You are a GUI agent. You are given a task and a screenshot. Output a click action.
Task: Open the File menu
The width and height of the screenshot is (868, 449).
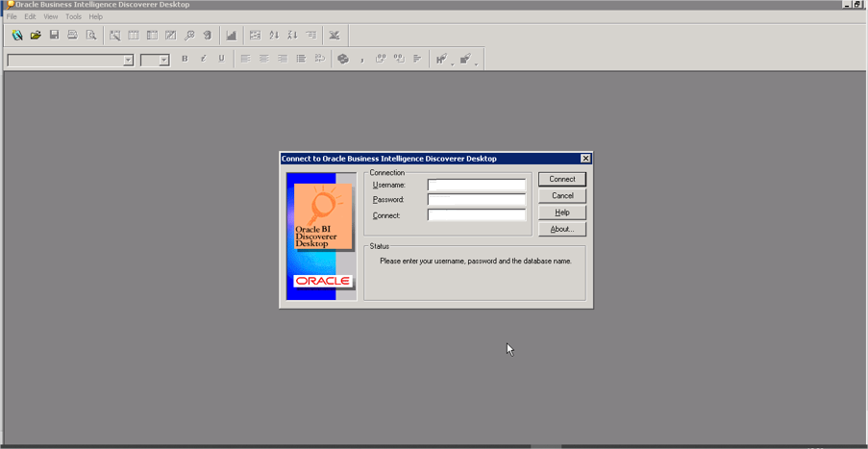point(12,17)
